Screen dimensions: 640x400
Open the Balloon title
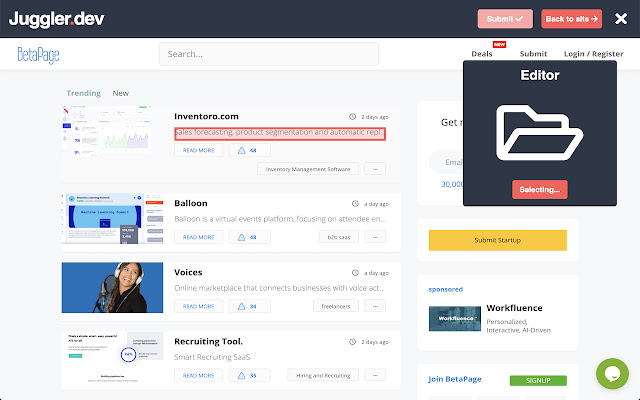click(191, 203)
